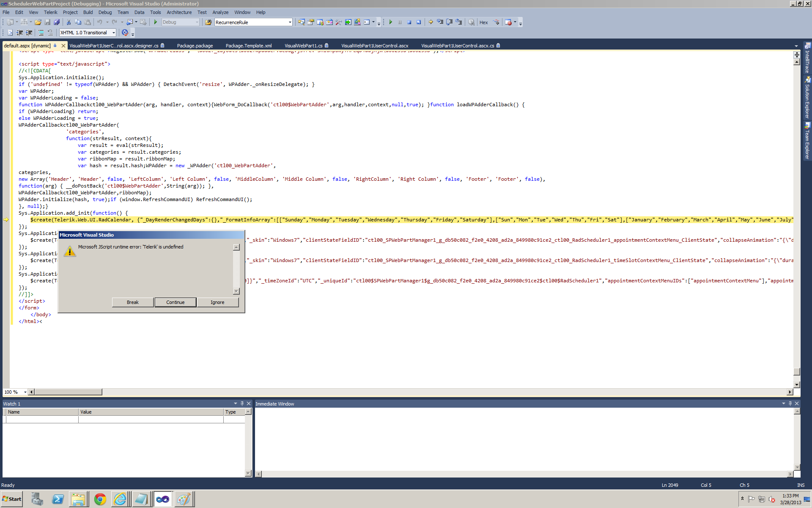The height and width of the screenshot is (508, 812).
Task: Open the RecurrenceRule find combo box dropdown
Action: (290, 22)
